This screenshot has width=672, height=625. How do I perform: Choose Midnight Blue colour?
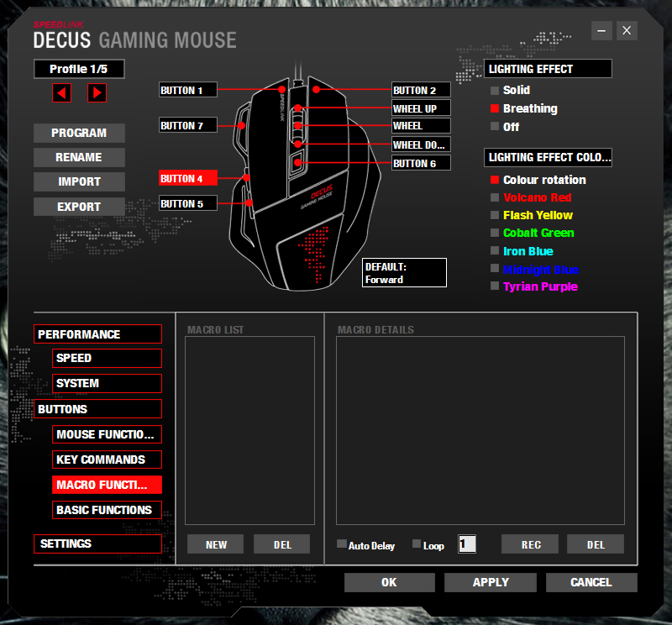point(495,269)
